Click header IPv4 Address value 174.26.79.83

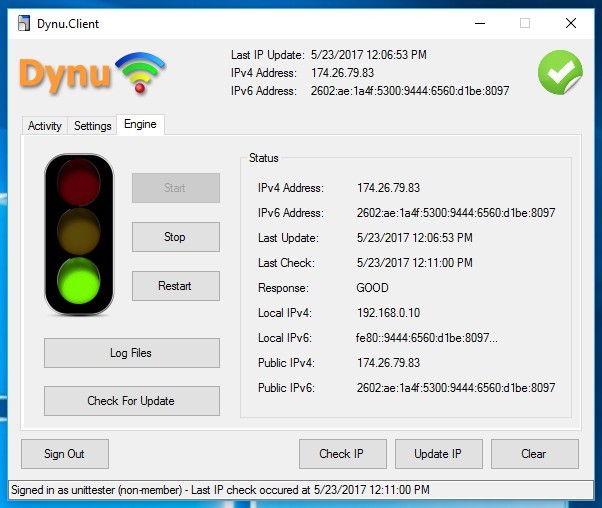pos(342,73)
